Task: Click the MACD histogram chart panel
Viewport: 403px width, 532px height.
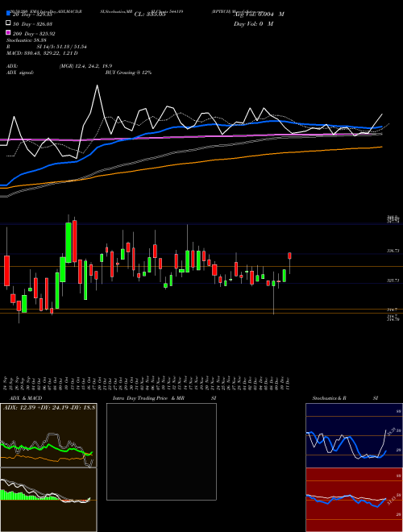Action: coord(48,500)
